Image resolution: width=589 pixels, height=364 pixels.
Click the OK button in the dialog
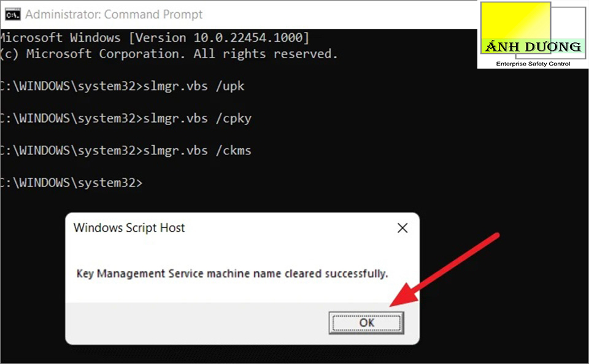[x=366, y=322]
